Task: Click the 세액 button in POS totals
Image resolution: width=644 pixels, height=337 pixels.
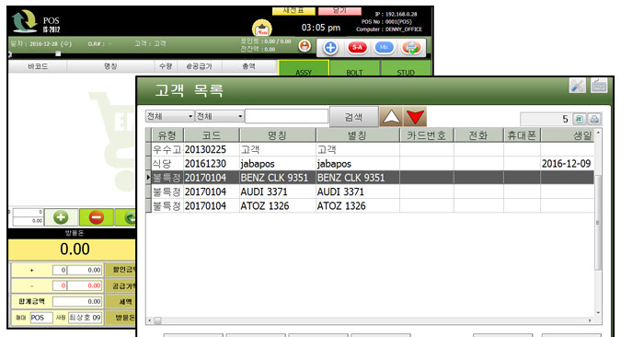Action: tap(121, 302)
